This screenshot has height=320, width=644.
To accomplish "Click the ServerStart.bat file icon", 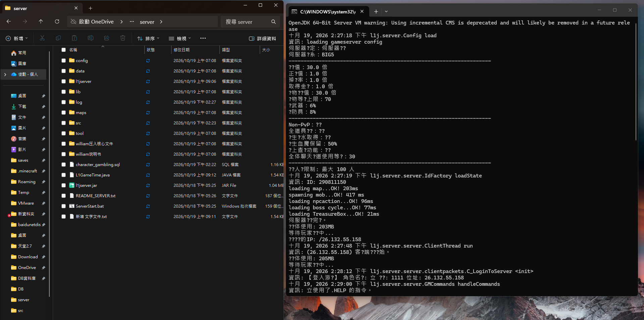I will 72,206.
